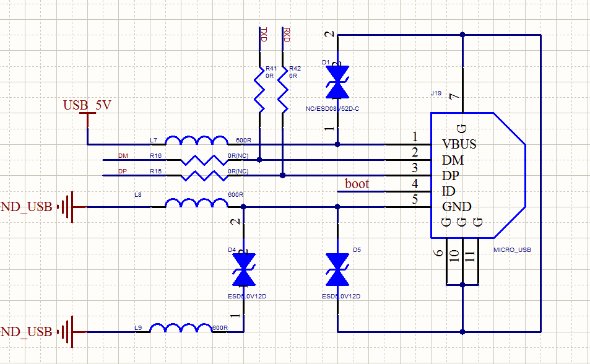
Task: Click the 600R value of L8
Action: (235, 194)
